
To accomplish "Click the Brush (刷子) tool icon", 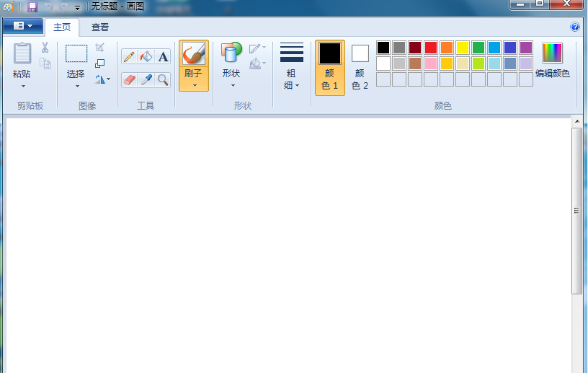I will [194, 53].
